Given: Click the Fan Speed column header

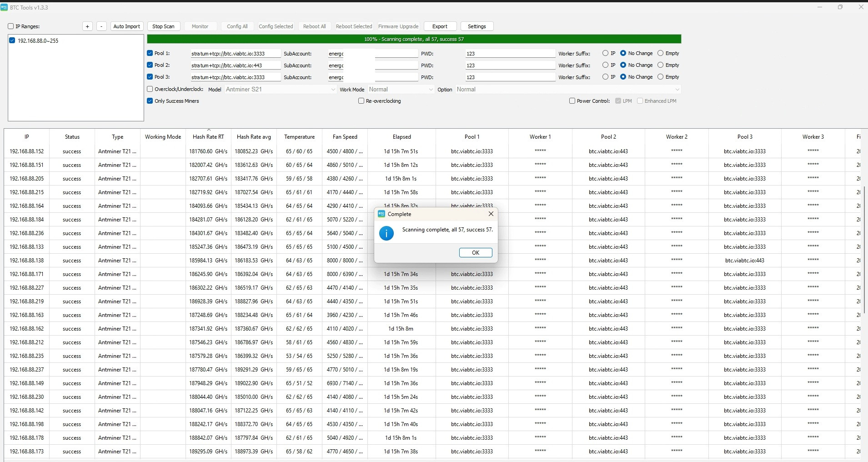Looking at the screenshot, I should [345, 137].
